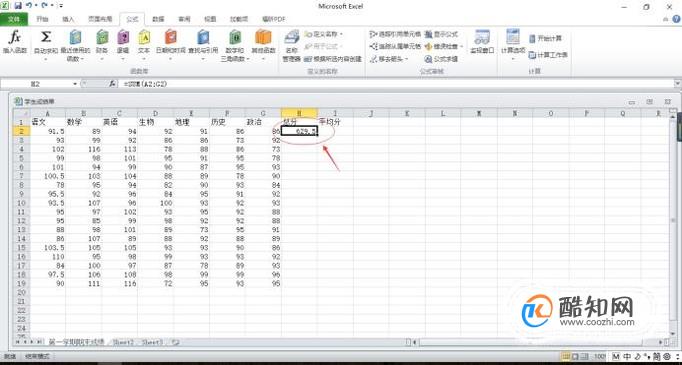The height and width of the screenshot is (365, 682).
Task: Open the Insert Function fx dialog
Action: tap(15, 42)
